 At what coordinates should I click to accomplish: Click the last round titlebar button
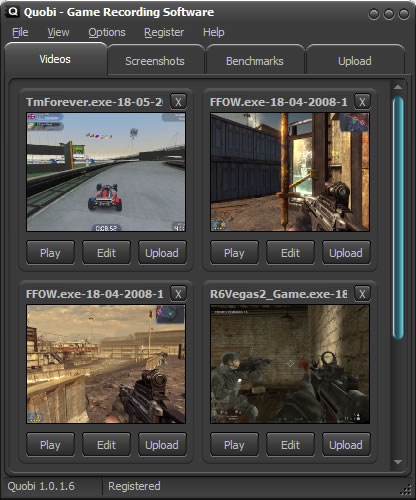[404, 14]
